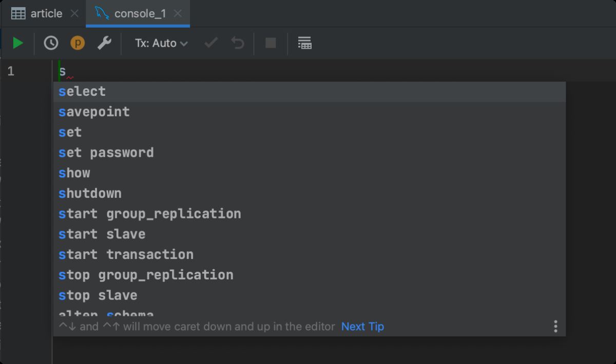
Task: Click the orange playground mode icon
Action: tap(78, 43)
